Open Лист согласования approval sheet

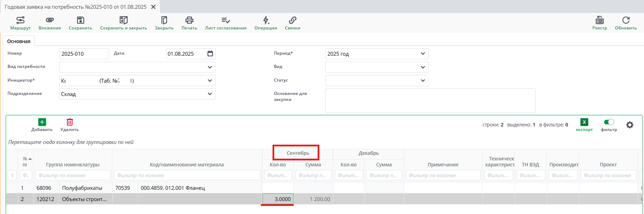(226, 20)
